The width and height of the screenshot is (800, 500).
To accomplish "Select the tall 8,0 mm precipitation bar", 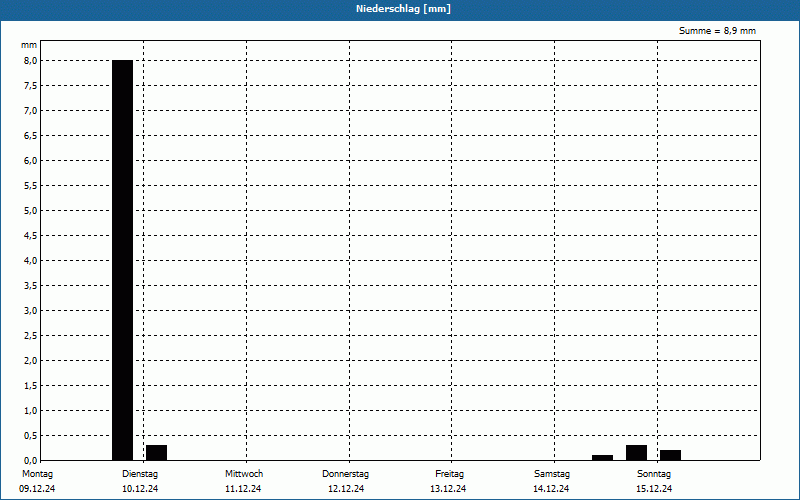I will (x=122, y=260).
